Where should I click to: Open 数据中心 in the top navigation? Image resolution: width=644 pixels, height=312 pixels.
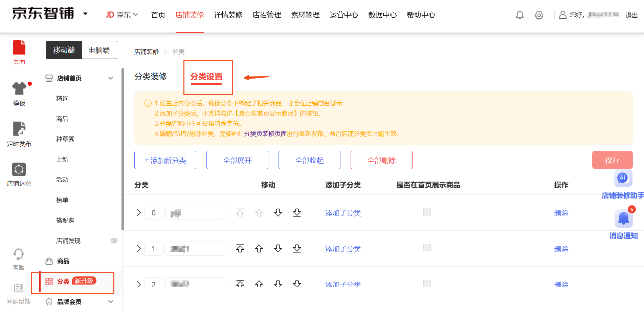(x=382, y=15)
